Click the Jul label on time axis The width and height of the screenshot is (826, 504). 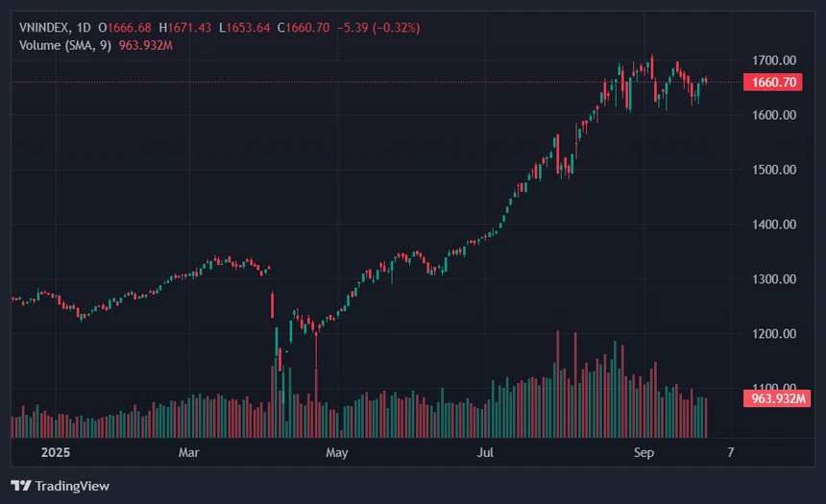486,451
